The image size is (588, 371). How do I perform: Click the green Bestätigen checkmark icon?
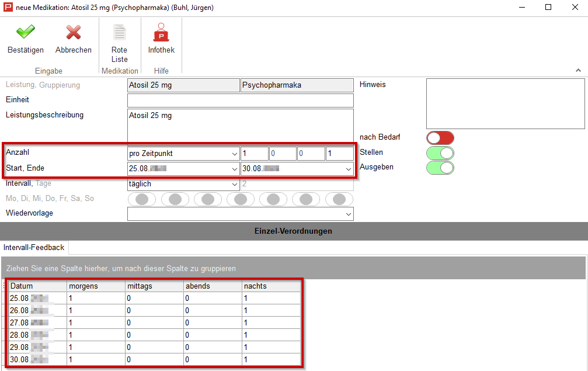[x=25, y=33]
